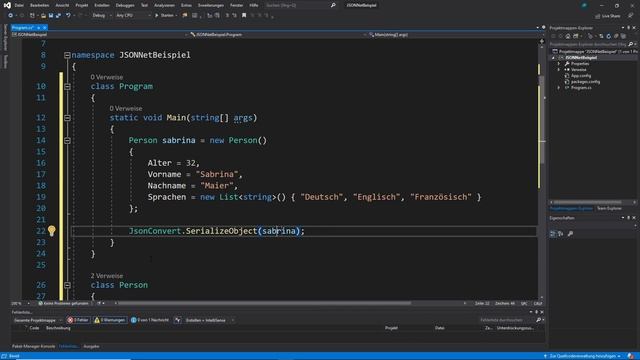Click the Save All icon

58,16
